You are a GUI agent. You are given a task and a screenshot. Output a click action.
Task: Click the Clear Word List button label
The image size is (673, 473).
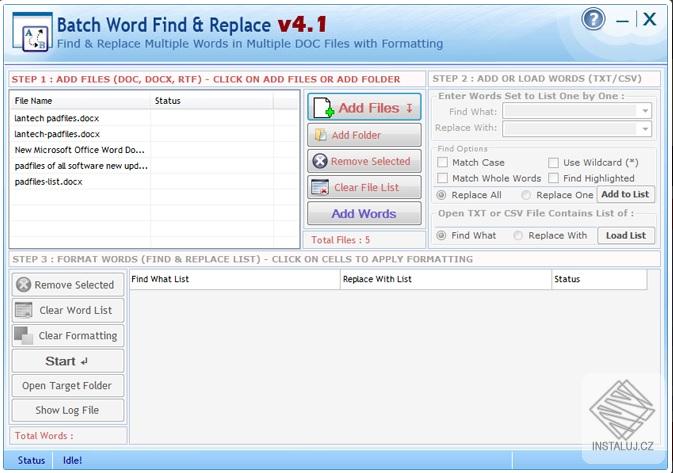point(76,310)
